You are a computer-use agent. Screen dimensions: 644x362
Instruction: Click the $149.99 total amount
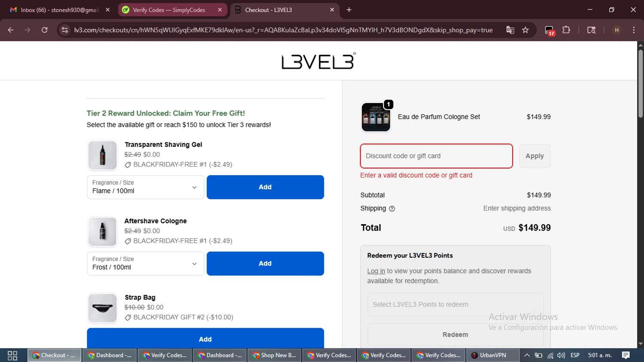pyautogui.click(x=535, y=228)
